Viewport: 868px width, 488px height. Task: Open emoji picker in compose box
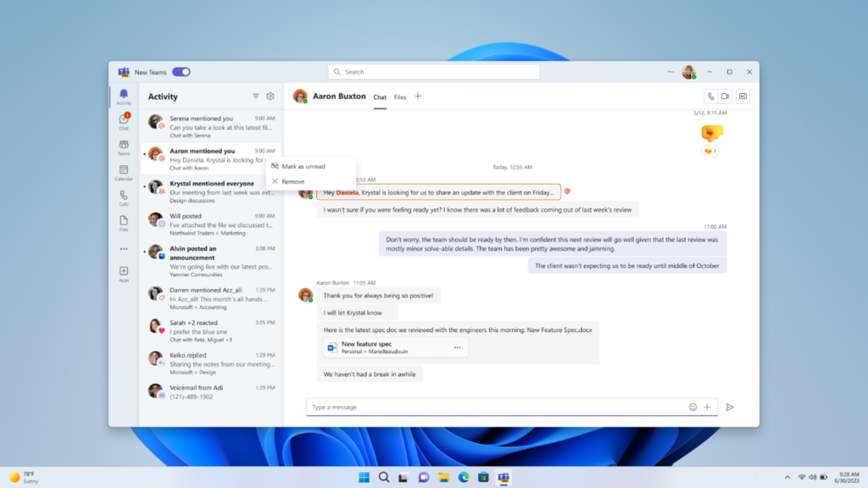(693, 408)
